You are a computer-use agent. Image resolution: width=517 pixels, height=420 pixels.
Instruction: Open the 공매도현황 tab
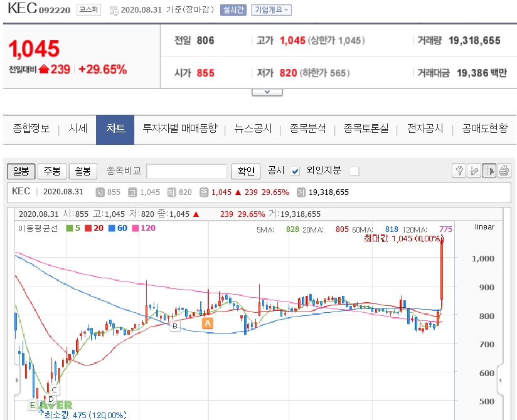484,129
